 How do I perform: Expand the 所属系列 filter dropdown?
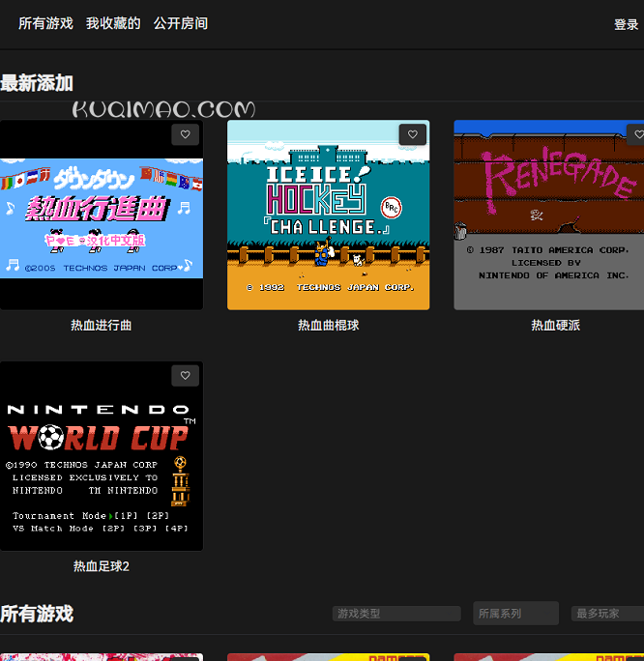pyautogui.click(x=515, y=614)
